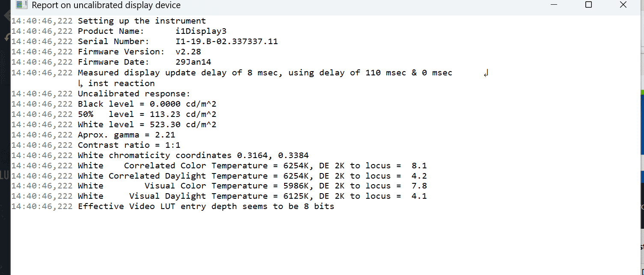Viewport: 644px width, 275px height.
Task: Click the 'Report on uncalibrated display device' title
Action: pos(106,5)
